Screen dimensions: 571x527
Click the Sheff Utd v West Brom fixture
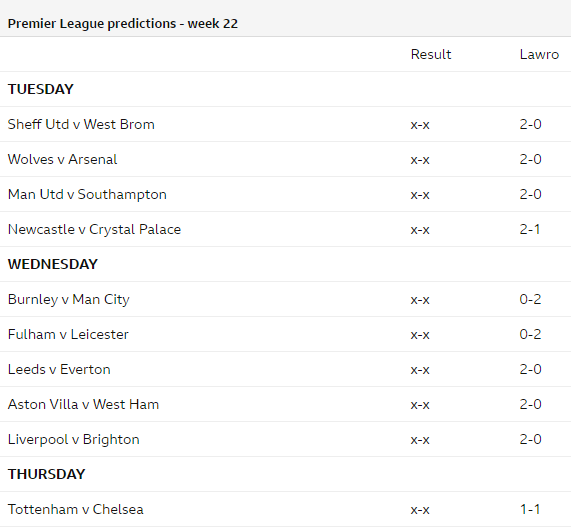coord(81,124)
